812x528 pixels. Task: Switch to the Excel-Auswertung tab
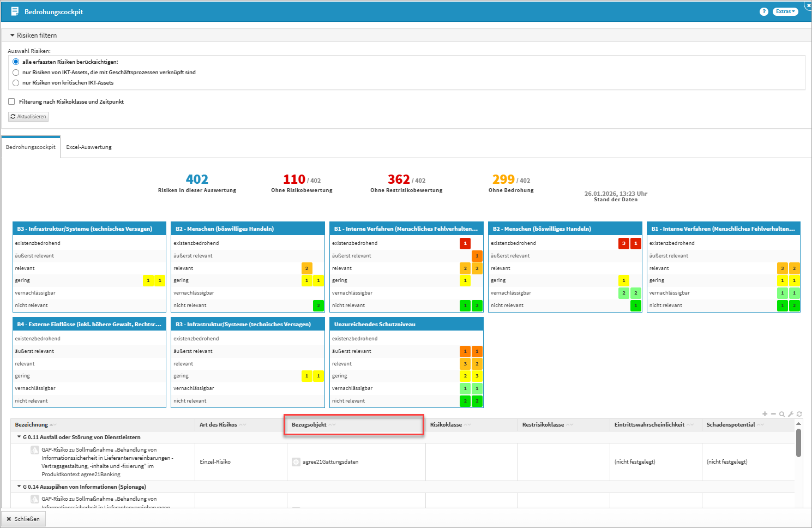point(89,147)
